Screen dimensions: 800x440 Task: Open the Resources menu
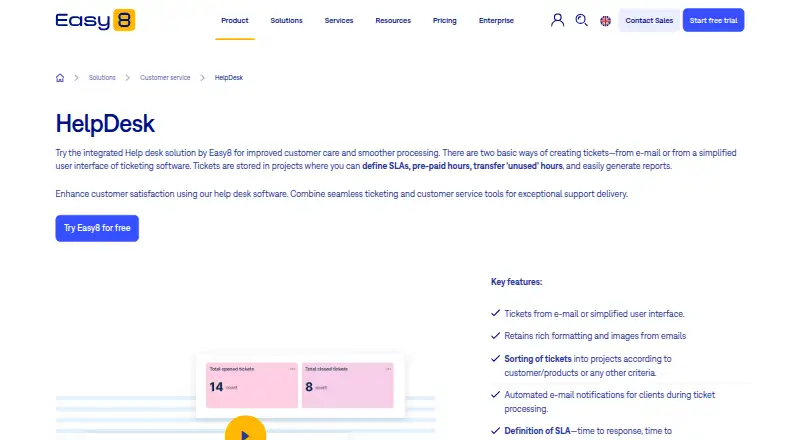coord(393,20)
